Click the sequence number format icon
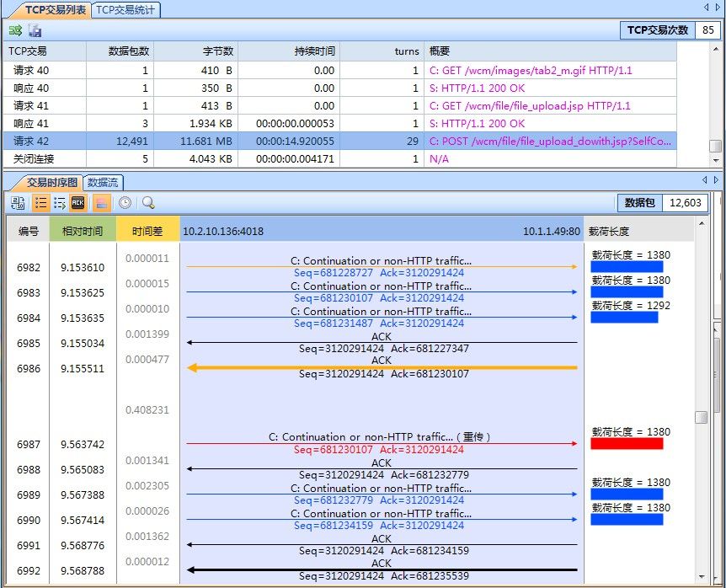Image resolution: width=726 pixels, height=588 pixels. 17,203
